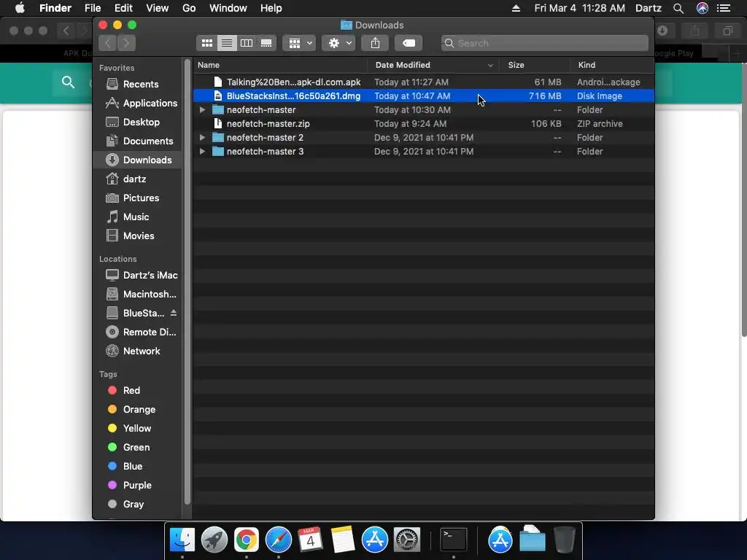Screen dimensions: 747x560
Task: Switch Finder to icon view
Action: 206,43
